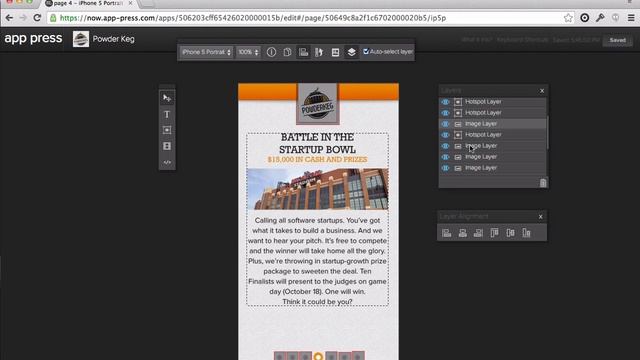Toggle the Auto-select layer checkbox

[x=366, y=51]
